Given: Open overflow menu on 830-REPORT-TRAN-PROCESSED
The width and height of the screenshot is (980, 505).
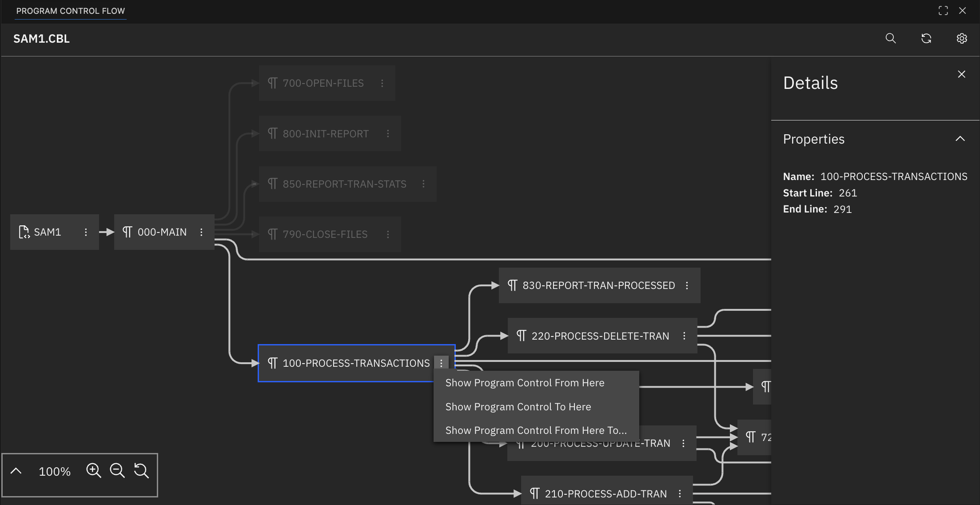Looking at the screenshot, I should point(688,285).
